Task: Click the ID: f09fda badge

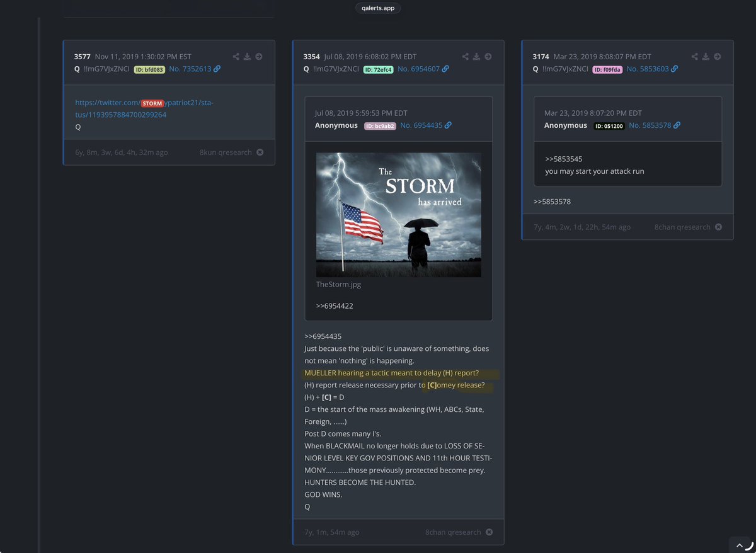Action: (x=607, y=69)
